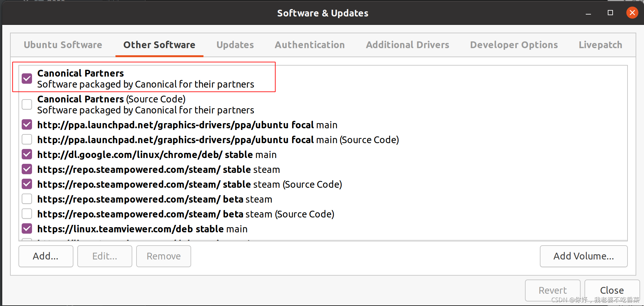The width and height of the screenshot is (644, 306).
Task: Click the Edit... button
Action: pyautogui.click(x=104, y=256)
